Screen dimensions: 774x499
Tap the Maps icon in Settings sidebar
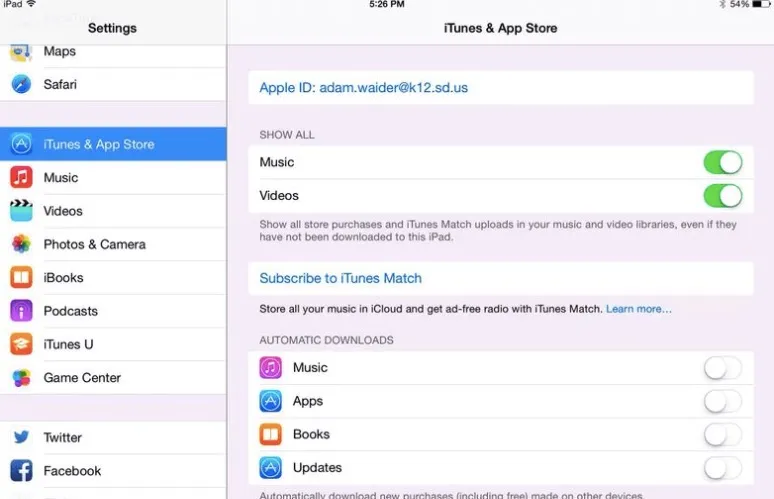[21, 52]
